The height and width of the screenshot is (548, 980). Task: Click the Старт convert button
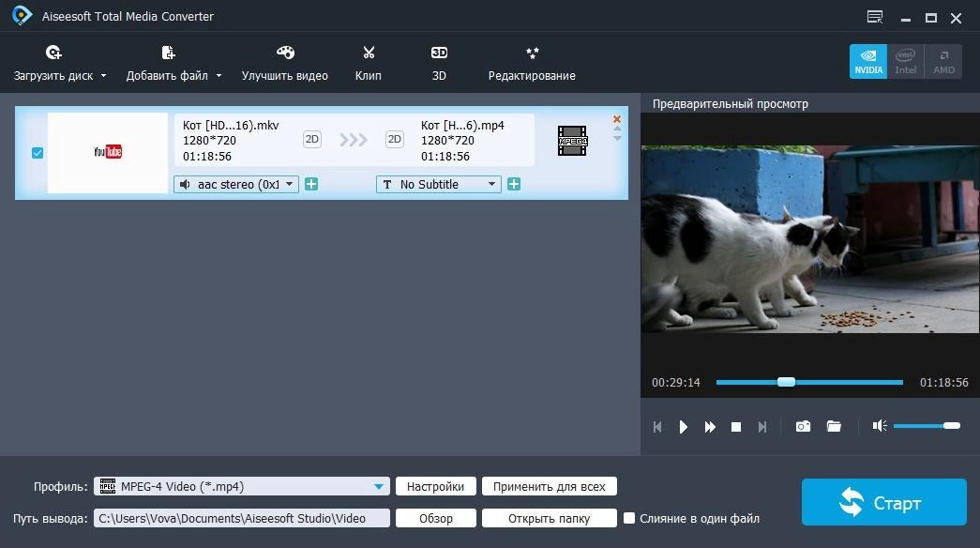click(883, 502)
